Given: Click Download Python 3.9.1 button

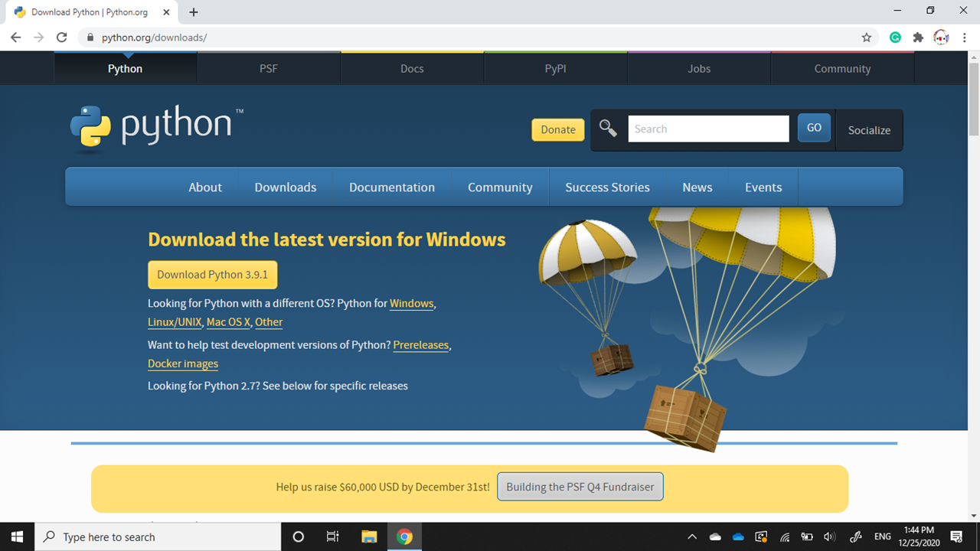Looking at the screenshot, I should (x=212, y=275).
